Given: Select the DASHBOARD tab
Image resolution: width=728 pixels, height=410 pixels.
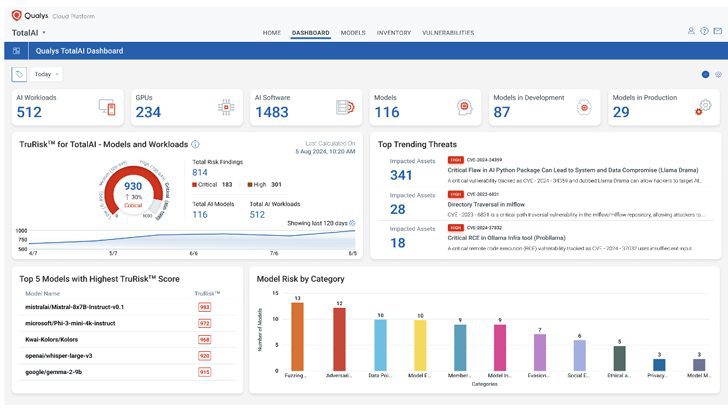Looking at the screenshot, I should [311, 33].
